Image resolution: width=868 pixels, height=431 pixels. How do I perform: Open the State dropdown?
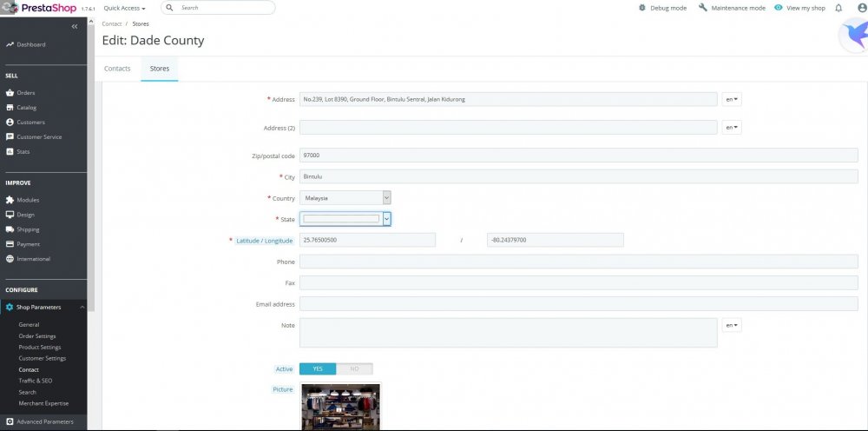pyautogui.click(x=345, y=219)
